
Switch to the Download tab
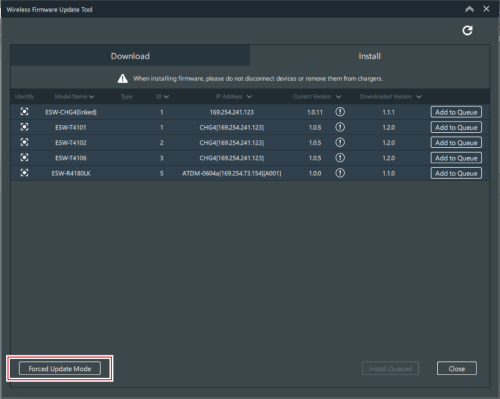(130, 56)
